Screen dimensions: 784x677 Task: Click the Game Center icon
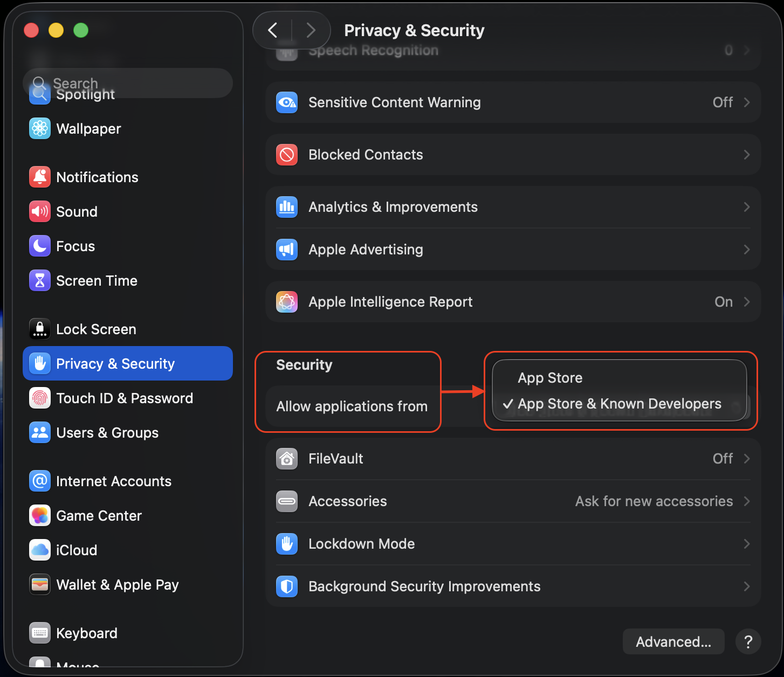coord(40,515)
